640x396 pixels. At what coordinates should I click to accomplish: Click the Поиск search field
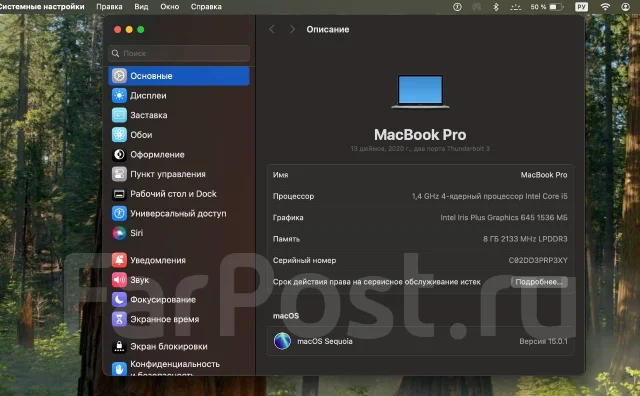pos(179,53)
